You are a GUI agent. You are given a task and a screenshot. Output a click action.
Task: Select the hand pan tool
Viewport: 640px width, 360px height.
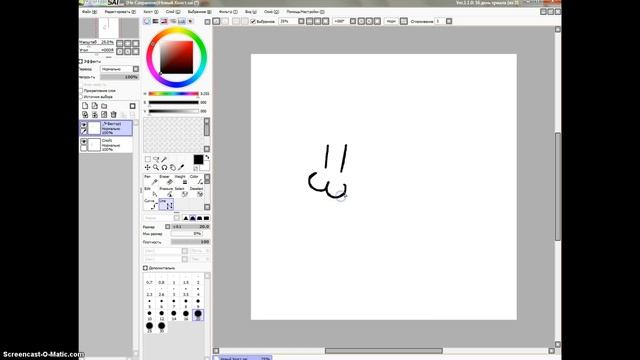pos(173,167)
